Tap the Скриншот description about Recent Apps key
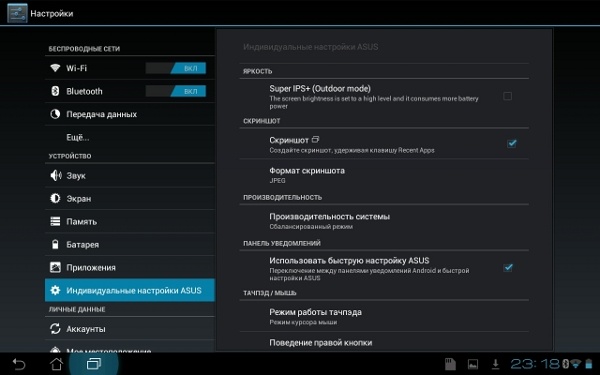 (352, 150)
